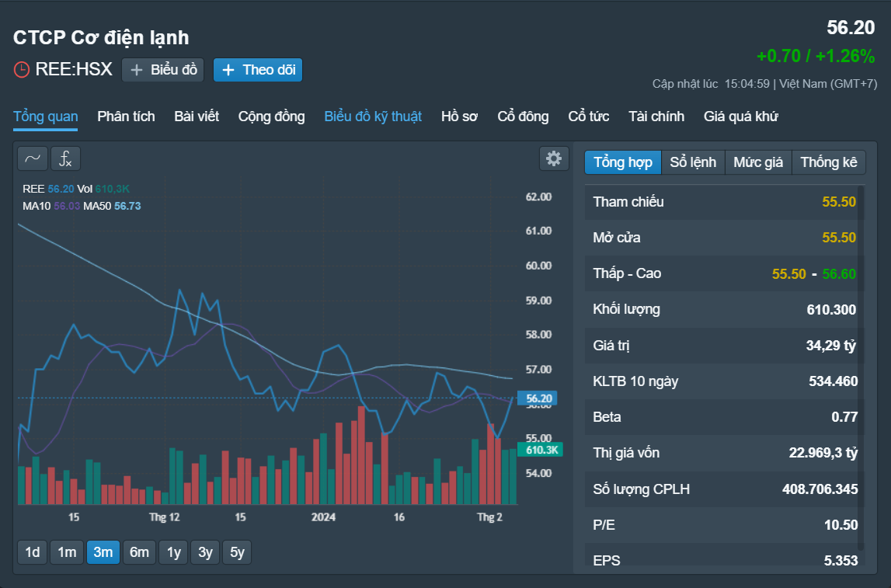Select the Tổng hợp panel tab

623,162
